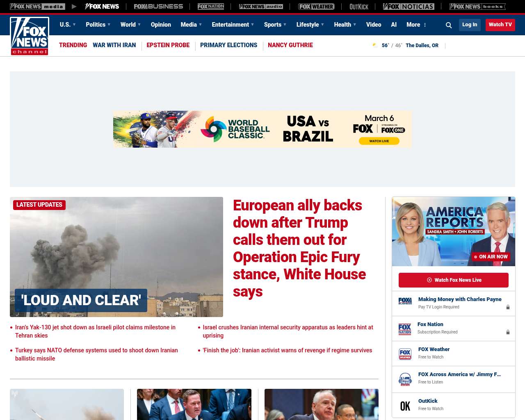Click The Dalles, OR weather location

422,46
